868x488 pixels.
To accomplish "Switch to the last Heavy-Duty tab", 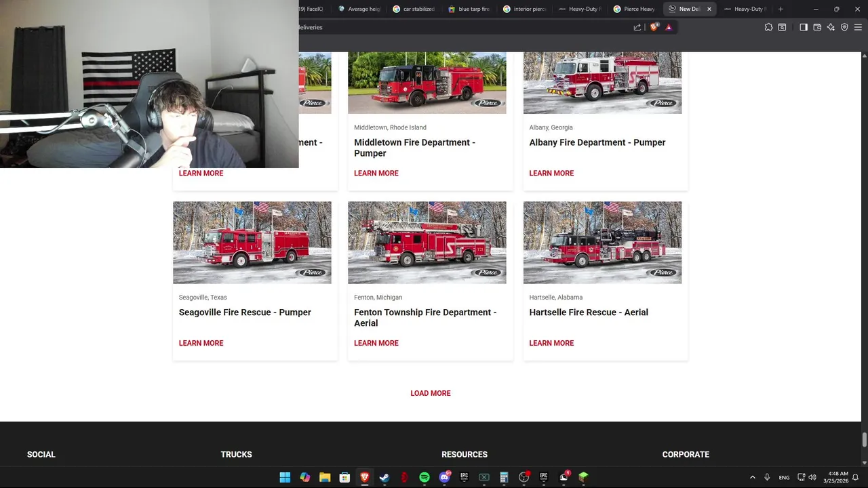I will point(745,9).
